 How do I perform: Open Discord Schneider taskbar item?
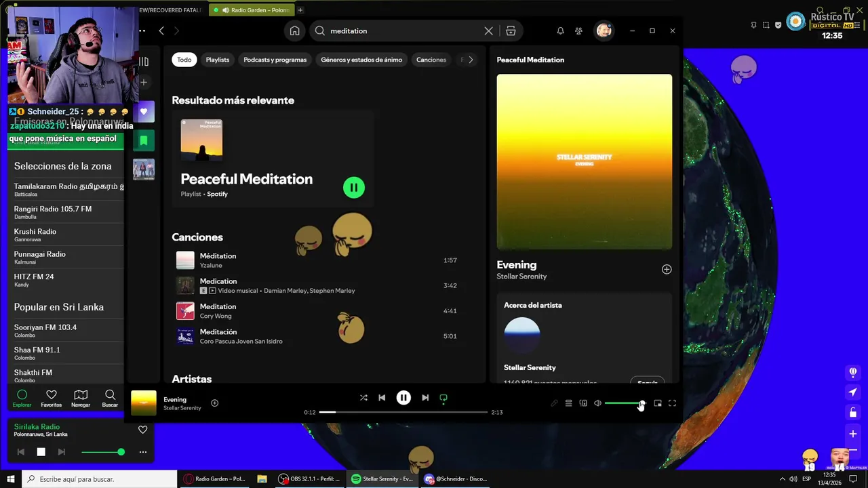tap(456, 479)
